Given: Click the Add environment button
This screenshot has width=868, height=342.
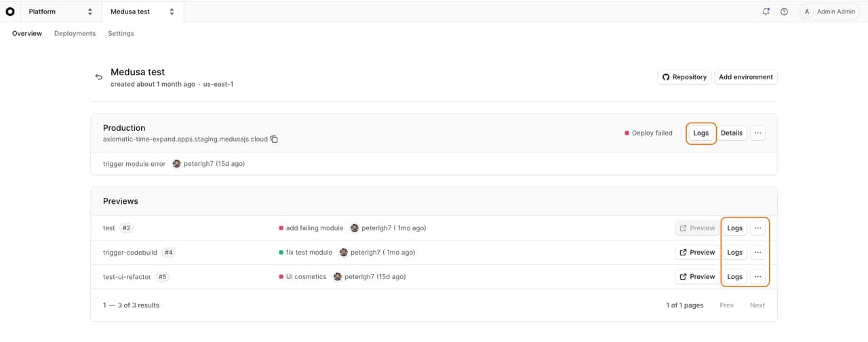Looking at the screenshot, I should (x=746, y=77).
